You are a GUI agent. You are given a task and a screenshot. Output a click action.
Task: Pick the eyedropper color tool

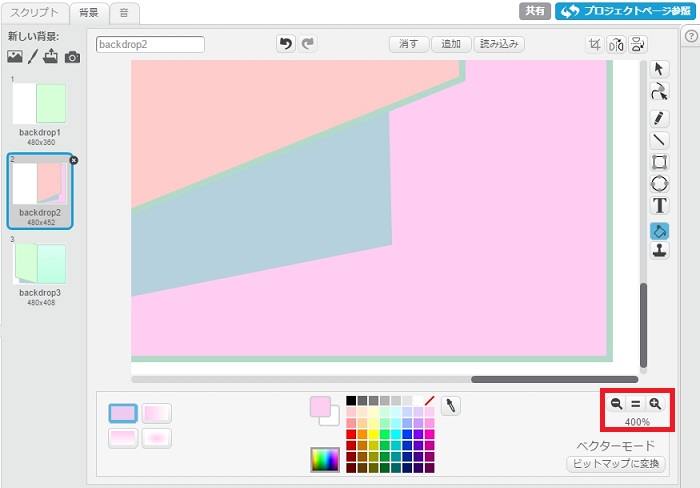point(451,406)
